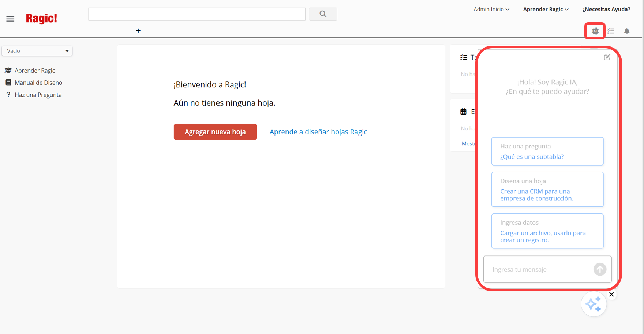Expand the Vacío dropdown
The height and width of the screenshot is (334, 644).
(x=37, y=51)
